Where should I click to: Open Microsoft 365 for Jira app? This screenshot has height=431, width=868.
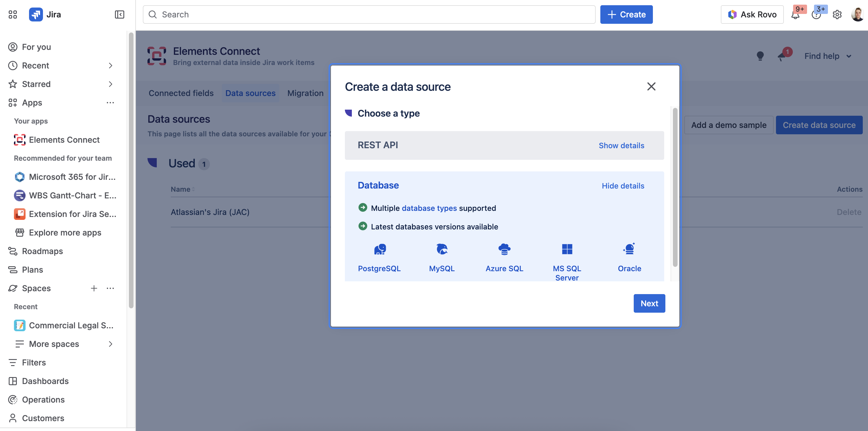(64, 177)
